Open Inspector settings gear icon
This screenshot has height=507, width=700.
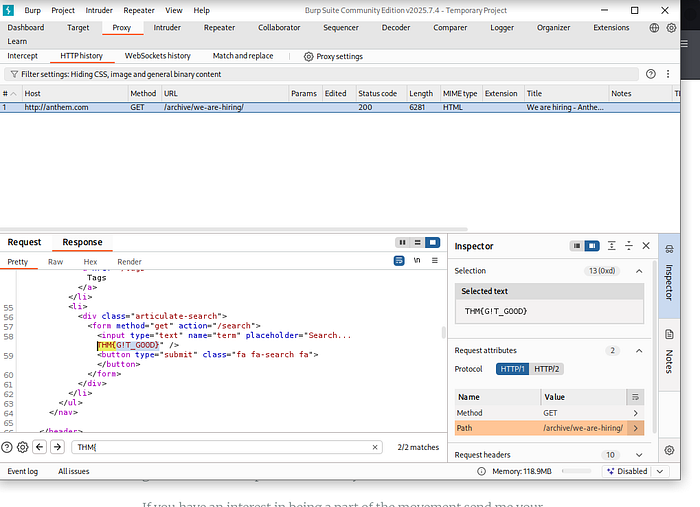(669, 450)
